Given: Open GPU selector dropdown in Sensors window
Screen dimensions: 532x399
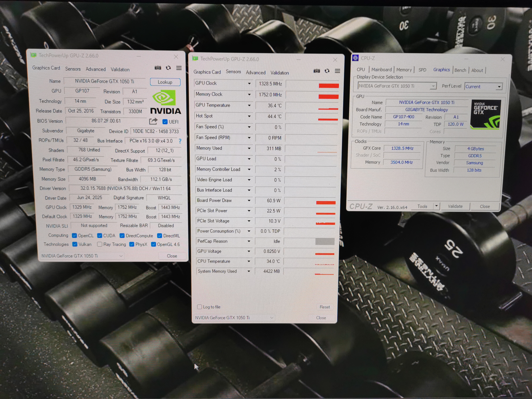Looking at the screenshot, I should click(234, 317).
